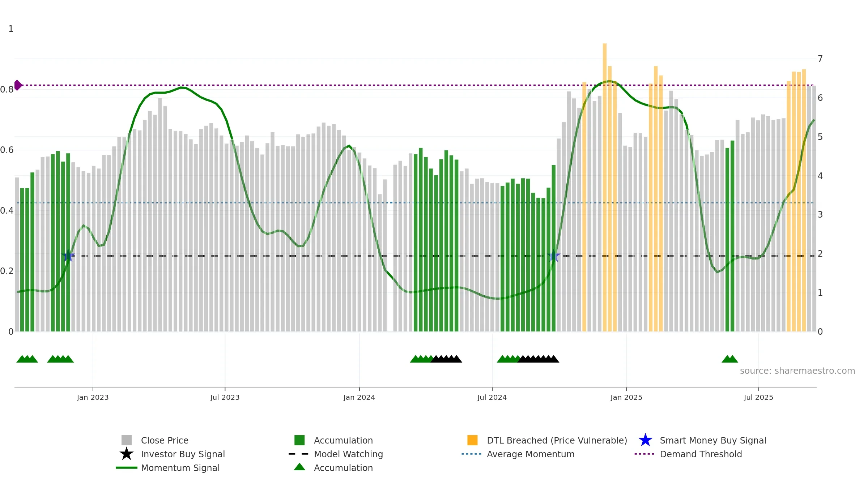This screenshot has height=488, width=868.
Task: Click the gray Close Price legend square
Action: [x=126, y=440]
